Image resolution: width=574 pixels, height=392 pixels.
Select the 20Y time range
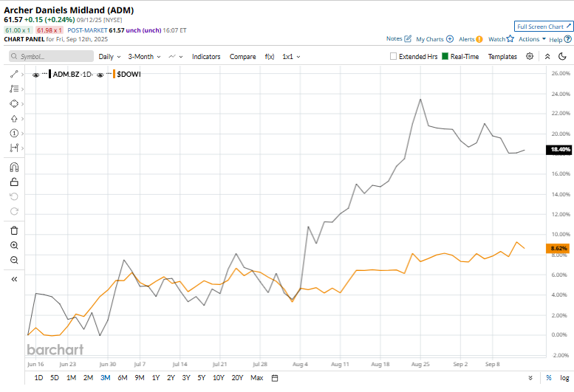237,378
